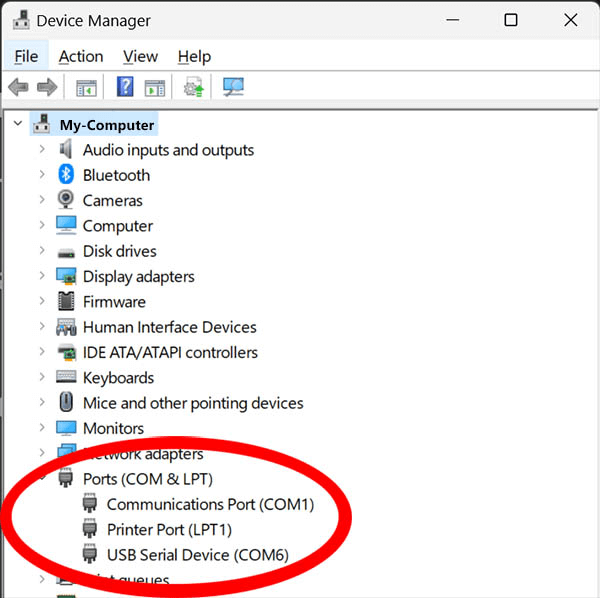Click the Keyboards category icon
Image resolution: width=600 pixels, height=598 pixels.
coord(66,376)
